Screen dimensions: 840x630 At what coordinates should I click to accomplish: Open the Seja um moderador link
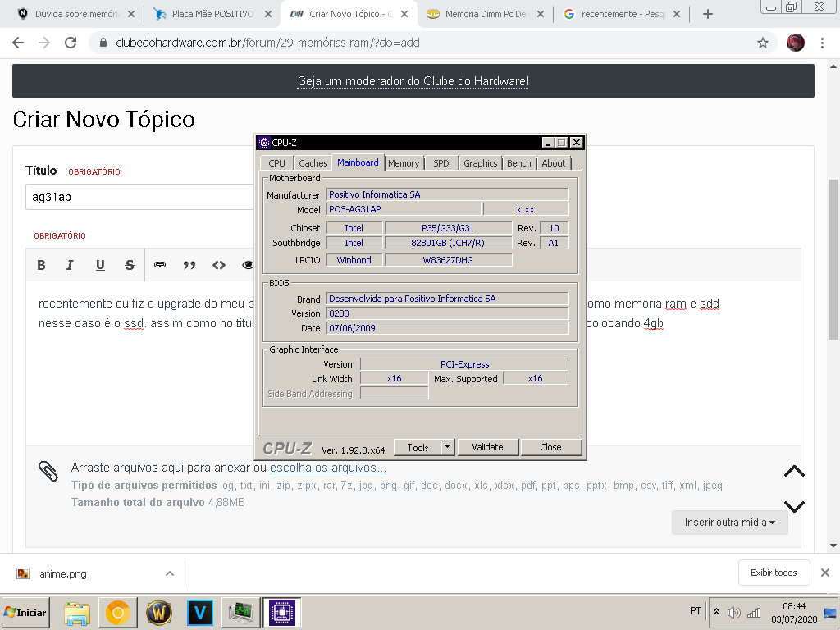pos(413,81)
